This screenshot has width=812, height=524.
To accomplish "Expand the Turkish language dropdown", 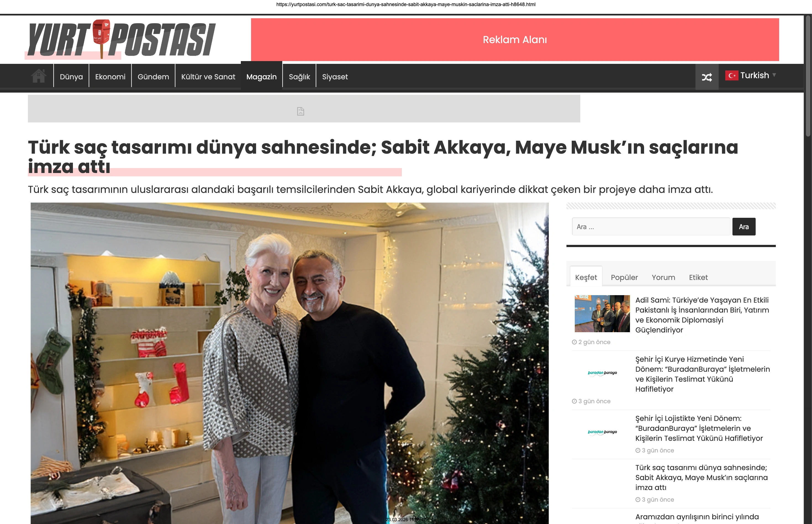I will (750, 75).
